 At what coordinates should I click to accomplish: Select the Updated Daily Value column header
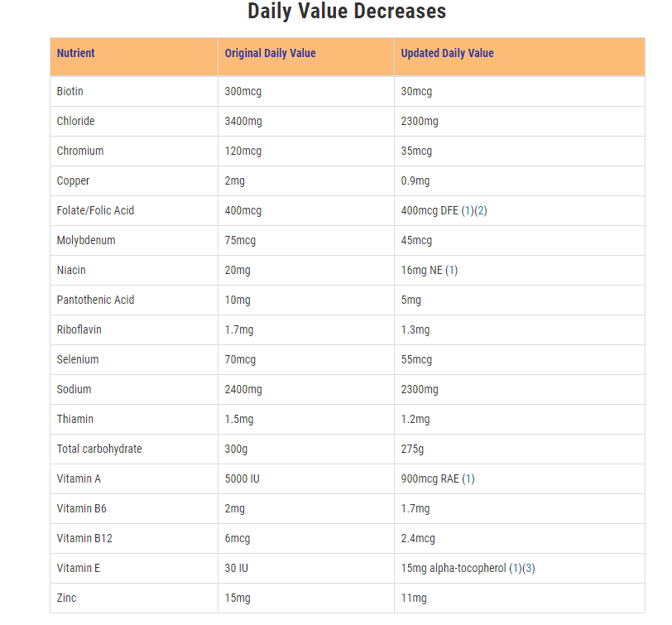448,53
